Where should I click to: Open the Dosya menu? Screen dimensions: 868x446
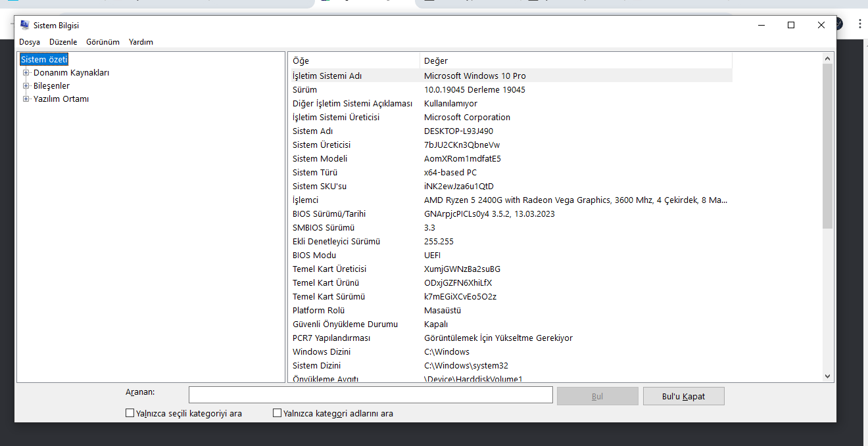click(30, 42)
